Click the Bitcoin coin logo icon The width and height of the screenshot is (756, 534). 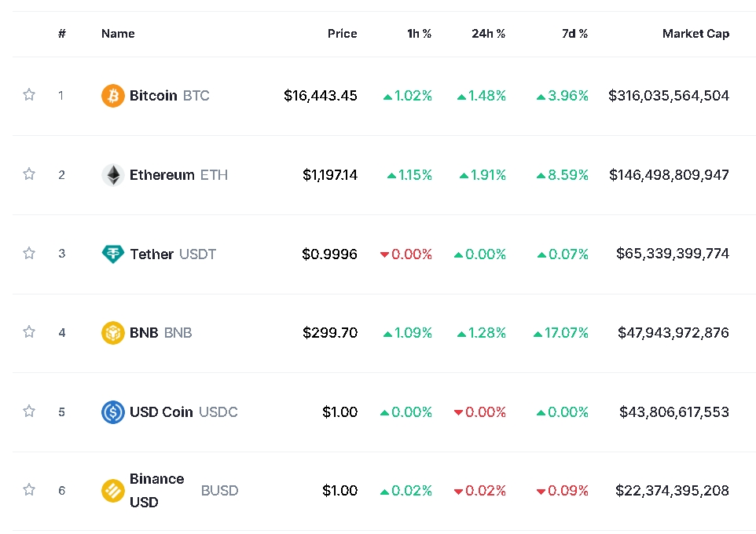pos(113,96)
